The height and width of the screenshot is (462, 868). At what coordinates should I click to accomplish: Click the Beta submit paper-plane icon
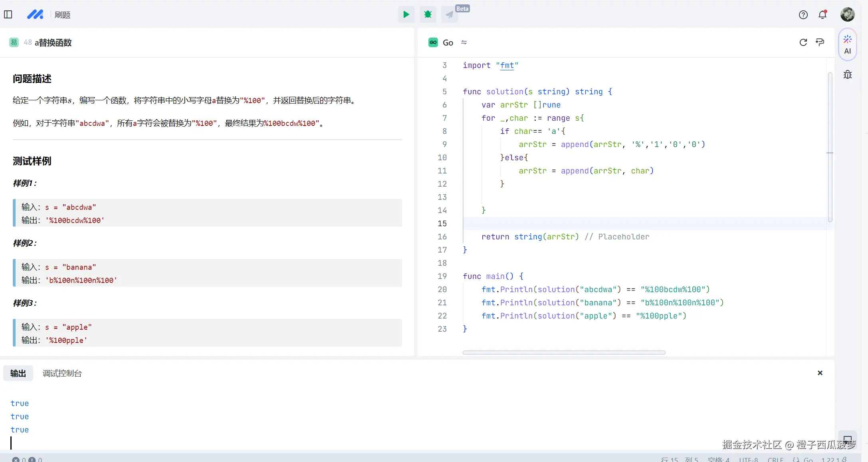point(450,14)
